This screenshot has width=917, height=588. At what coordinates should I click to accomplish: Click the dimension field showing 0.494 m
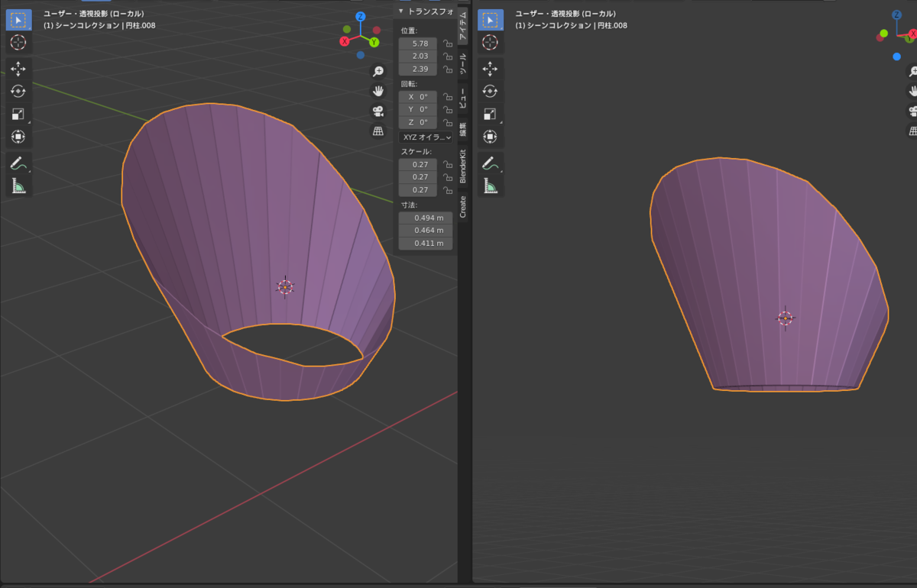426,218
